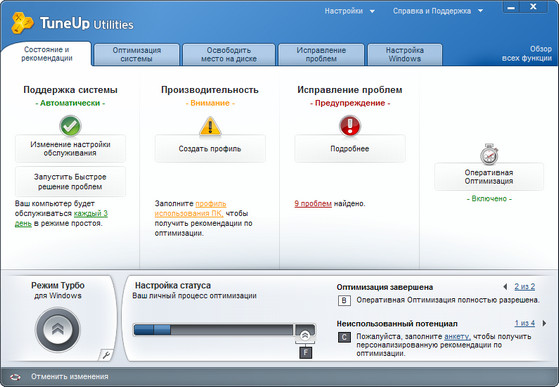Viewport: 559px width, 387px height.
Task: Click Запустить Быстрое решение проблем button
Action: click(x=70, y=181)
